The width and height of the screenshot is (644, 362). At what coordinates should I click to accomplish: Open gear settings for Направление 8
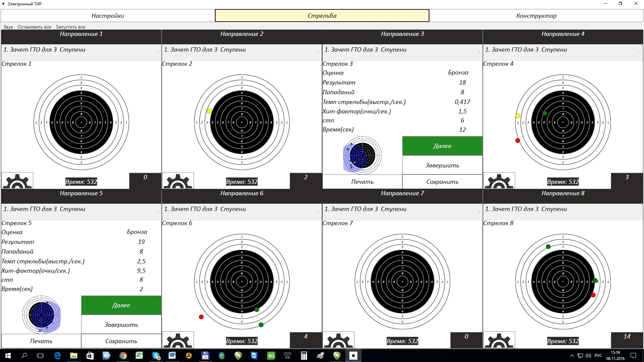pos(499,340)
